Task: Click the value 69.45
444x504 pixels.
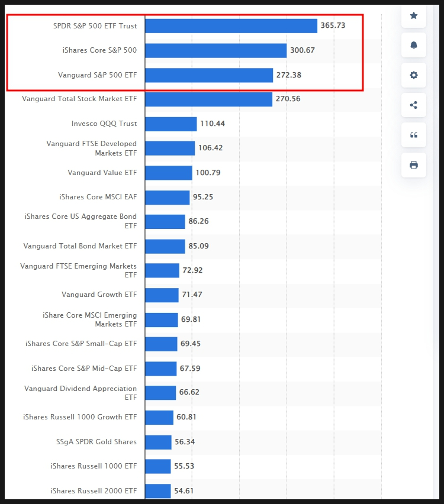Action: click(191, 344)
